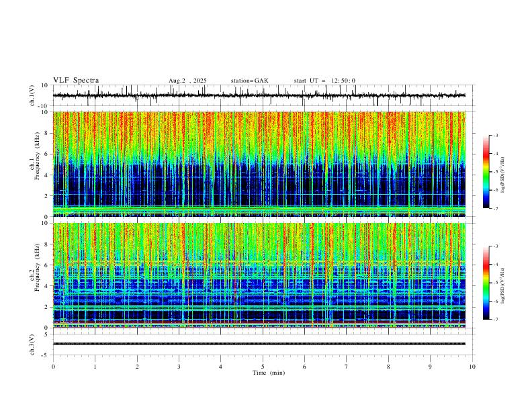Image resolution: width=532 pixels, height=411 pixels.
Task: Click the "8" kHz tick of ch.1 spectrogram
Action: click(x=47, y=133)
